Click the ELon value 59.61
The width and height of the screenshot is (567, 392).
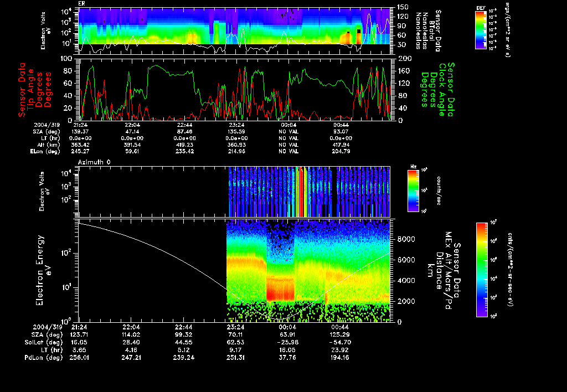132,151
